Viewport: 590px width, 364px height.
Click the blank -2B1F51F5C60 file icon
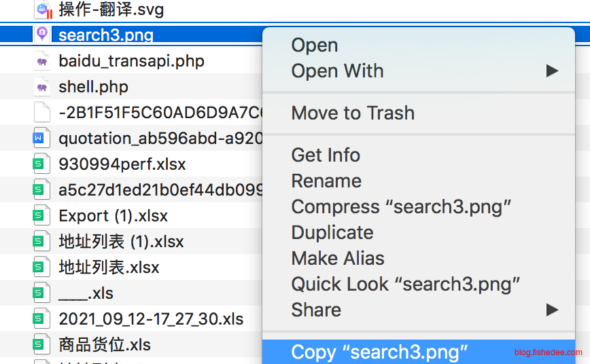coord(42,113)
